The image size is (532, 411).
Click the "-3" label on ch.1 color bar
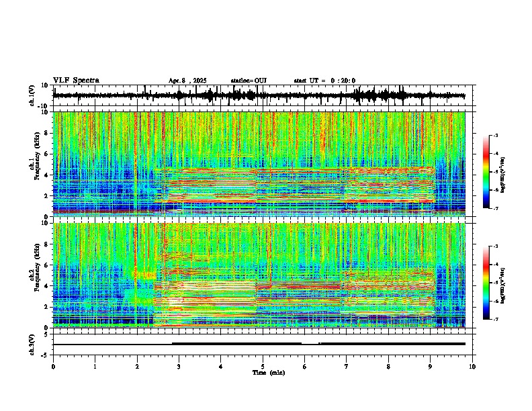pyautogui.click(x=496, y=135)
